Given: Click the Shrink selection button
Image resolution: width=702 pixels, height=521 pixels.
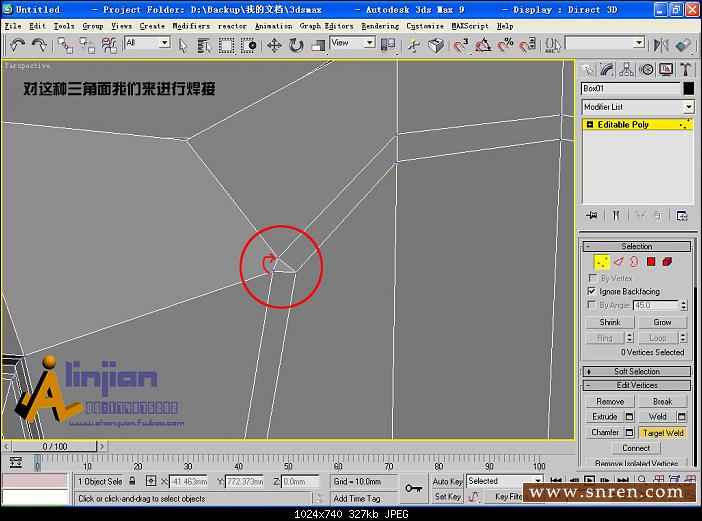Looking at the screenshot, I should click(610, 322).
